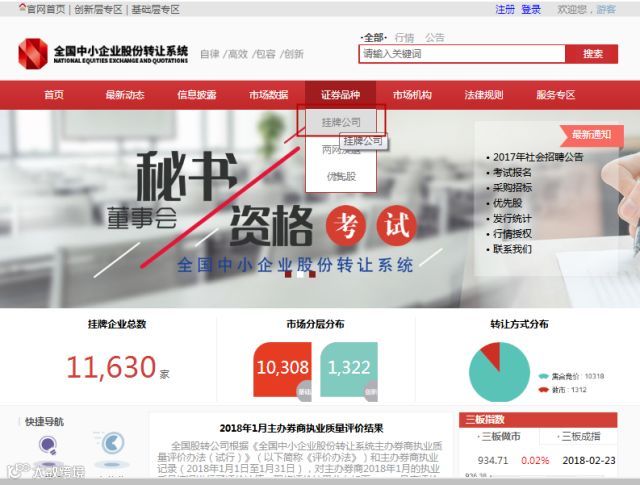Image resolution: width=640 pixels, height=485 pixels.
Task: Click the 市场分层分布 heading
Action: [315, 324]
